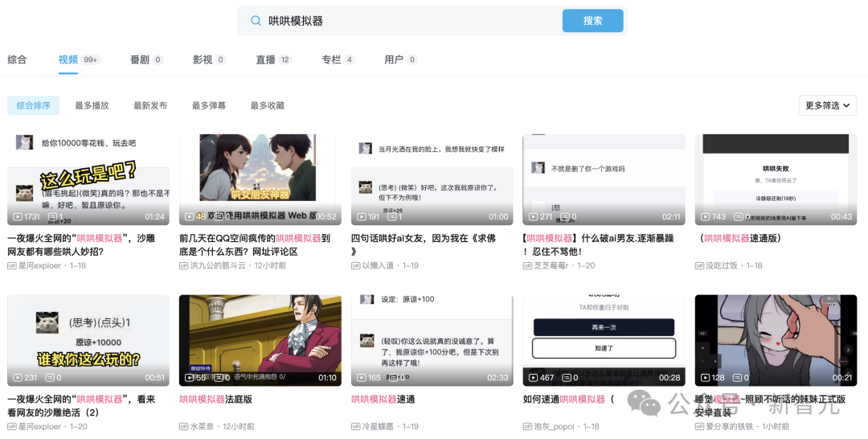Click the UP badge beside 冷星鲽愿

pyautogui.click(x=356, y=427)
